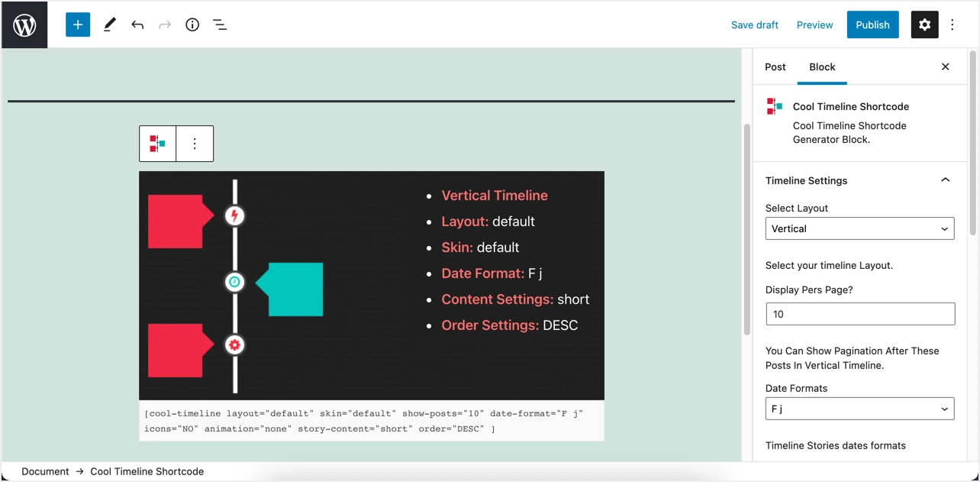Click the Preview link

[814, 24]
